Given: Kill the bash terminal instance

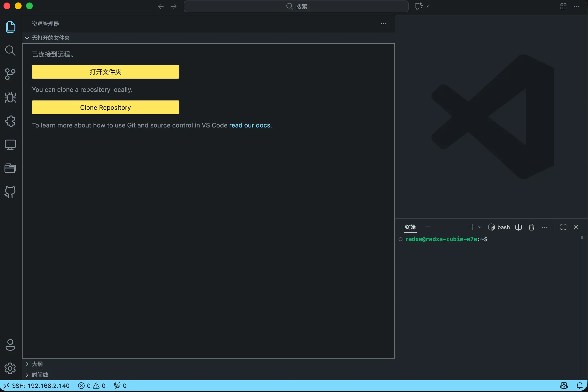Looking at the screenshot, I should 531,227.
